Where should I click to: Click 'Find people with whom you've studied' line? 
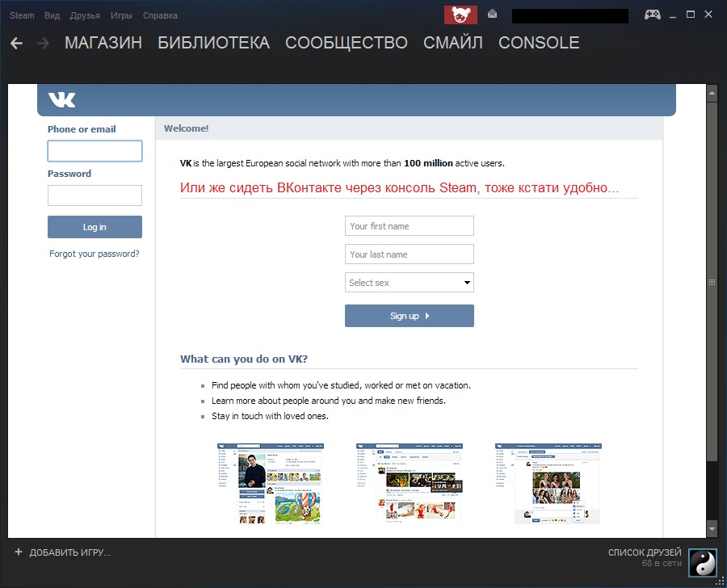341,385
